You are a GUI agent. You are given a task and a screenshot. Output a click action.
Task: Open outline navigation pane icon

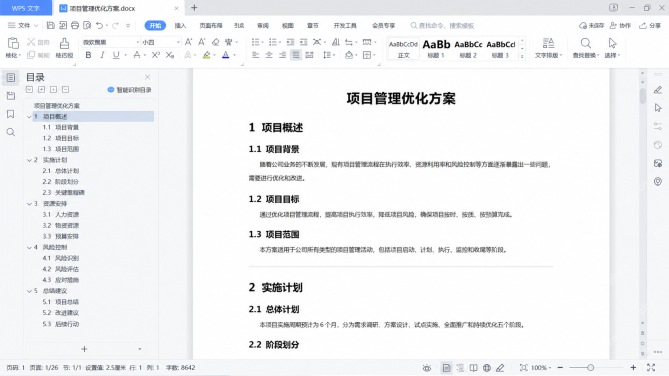(x=11, y=78)
